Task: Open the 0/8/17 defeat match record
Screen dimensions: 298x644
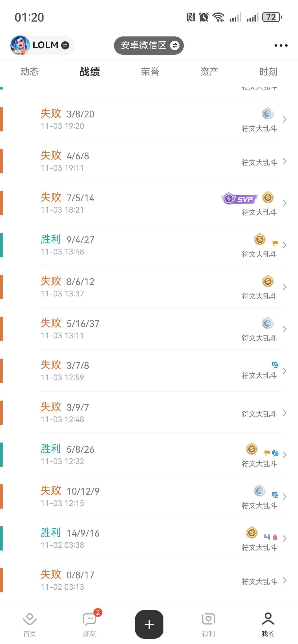Action: tap(149, 580)
